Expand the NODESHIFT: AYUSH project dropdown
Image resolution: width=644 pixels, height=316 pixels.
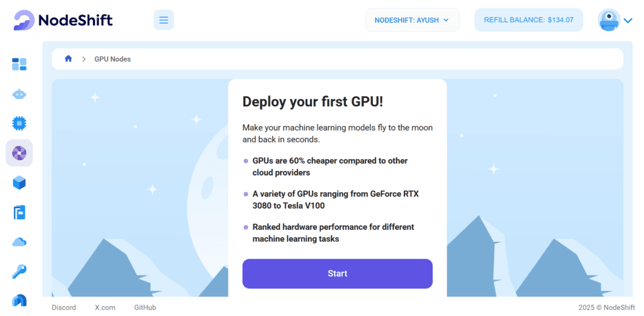click(412, 20)
